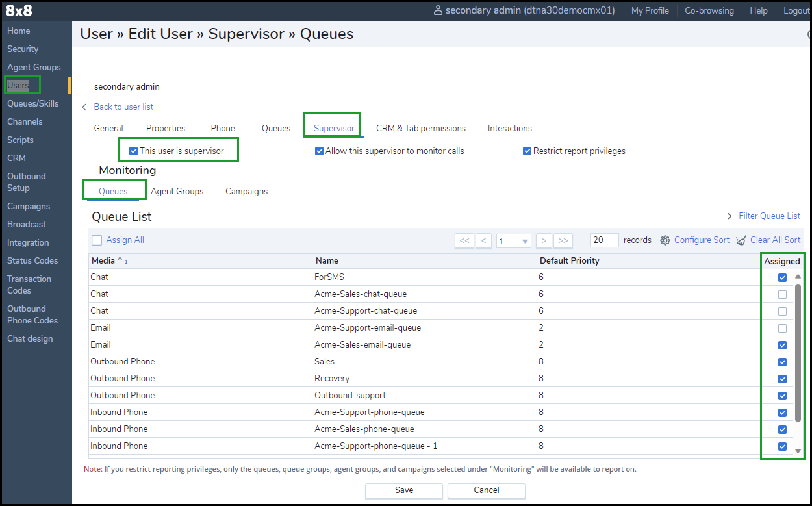Open Home in sidebar
The image size is (812, 506).
[19, 31]
